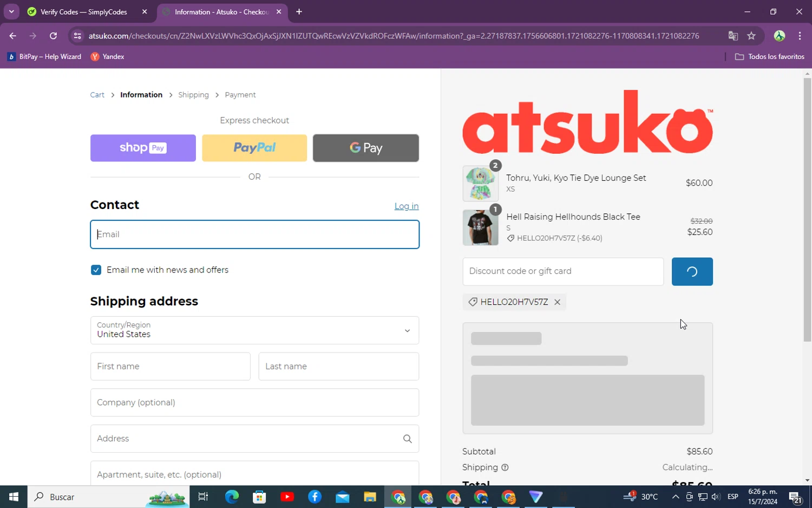
Task: Click the browser back arrow
Action: pos(12,36)
